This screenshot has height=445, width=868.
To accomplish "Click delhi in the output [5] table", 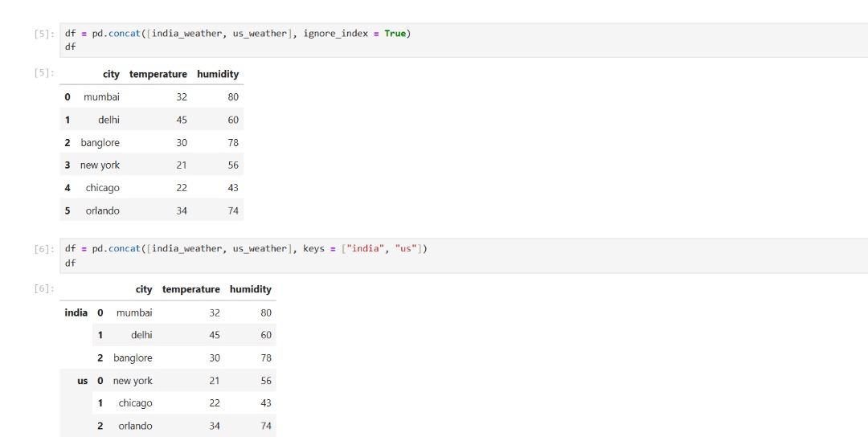I will click(109, 120).
